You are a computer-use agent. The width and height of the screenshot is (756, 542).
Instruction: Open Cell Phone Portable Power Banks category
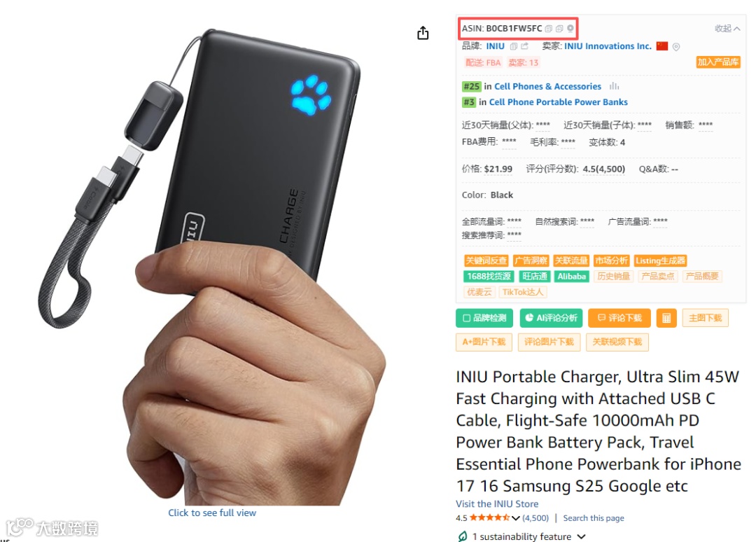click(x=559, y=102)
